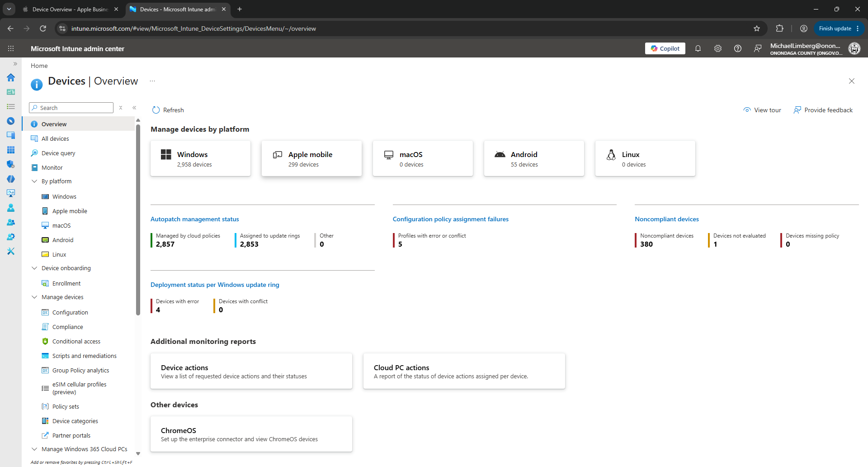Screen dimensions: 868x467
Task: Collapse the Manage devices section
Action: [x=34, y=297]
